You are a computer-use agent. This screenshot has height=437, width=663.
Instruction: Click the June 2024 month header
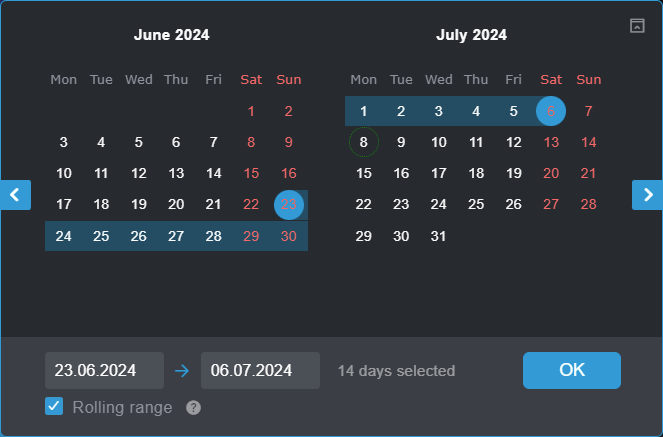172,35
